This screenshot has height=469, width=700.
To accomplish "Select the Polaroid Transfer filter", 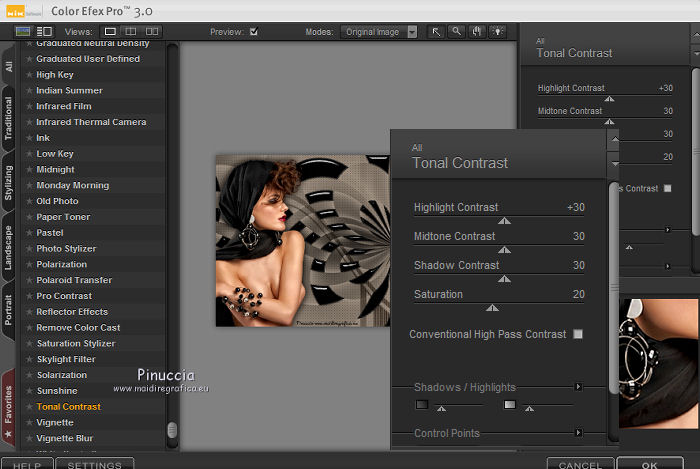I will coord(74,280).
